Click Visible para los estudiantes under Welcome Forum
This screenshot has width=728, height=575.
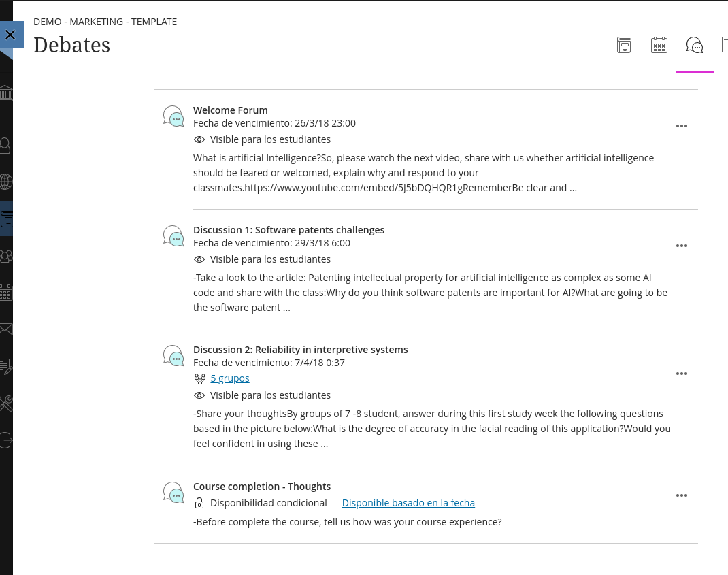[270, 139]
